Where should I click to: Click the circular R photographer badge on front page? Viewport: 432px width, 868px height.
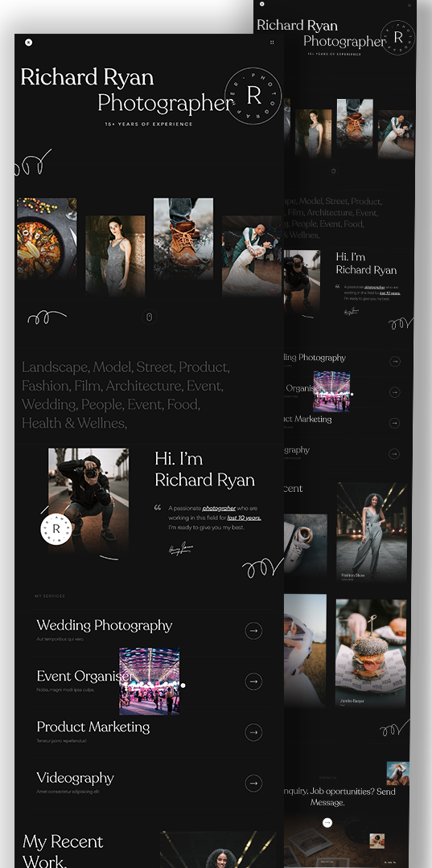pyautogui.click(x=253, y=96)
